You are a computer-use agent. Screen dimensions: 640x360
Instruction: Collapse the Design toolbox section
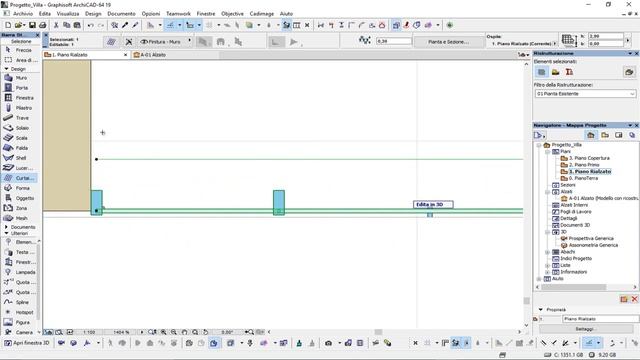coord(6,69)
